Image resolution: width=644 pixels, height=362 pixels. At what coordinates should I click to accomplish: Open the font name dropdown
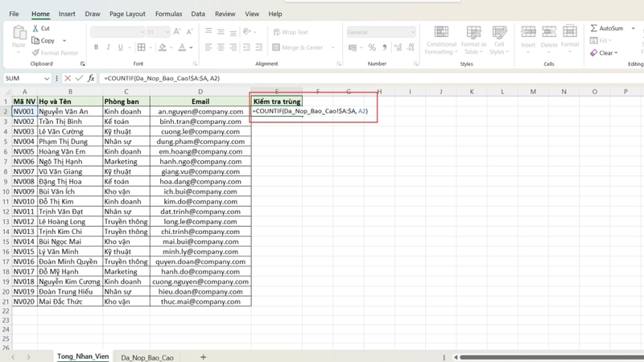(x=142, y=32)
